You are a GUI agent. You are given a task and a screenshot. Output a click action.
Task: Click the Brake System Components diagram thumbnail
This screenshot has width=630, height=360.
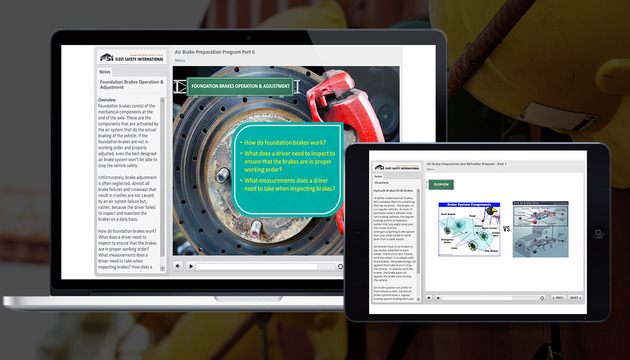tap(469, 229)
